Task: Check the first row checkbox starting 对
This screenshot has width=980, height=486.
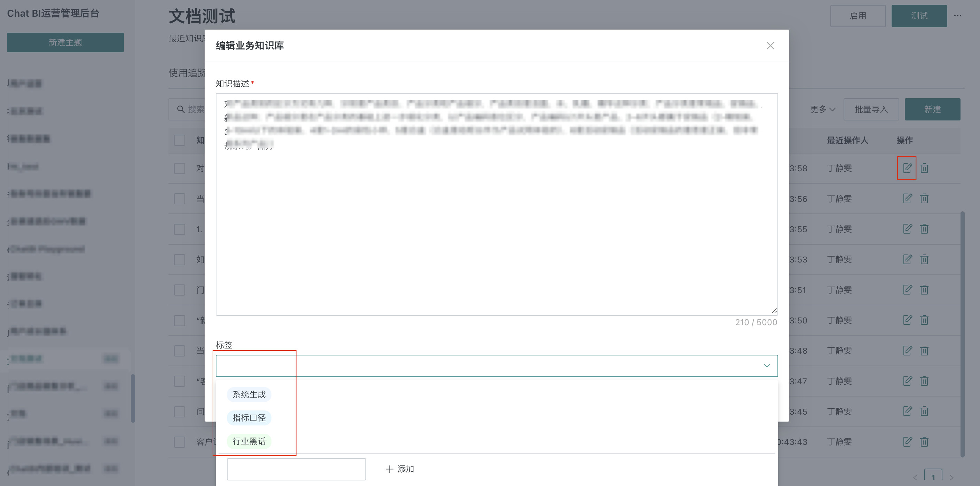Action: coord(180,168)
